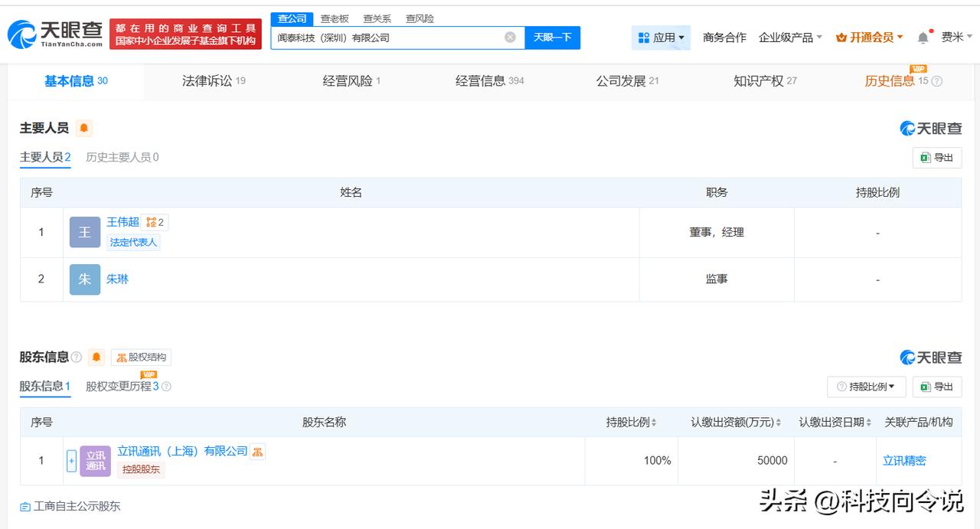Screen dimensions: 980x529
Task: Open the TianYanCha logo homepage
Action: click(55, 34)
